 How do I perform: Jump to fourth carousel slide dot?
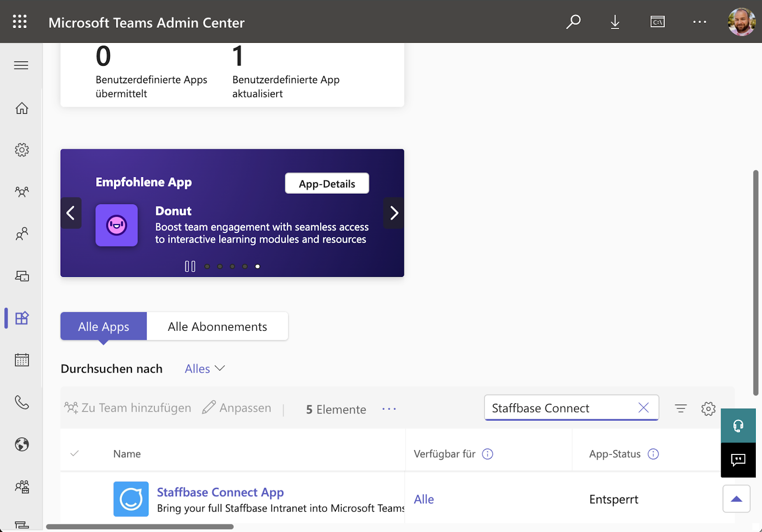tap(245, 266)
